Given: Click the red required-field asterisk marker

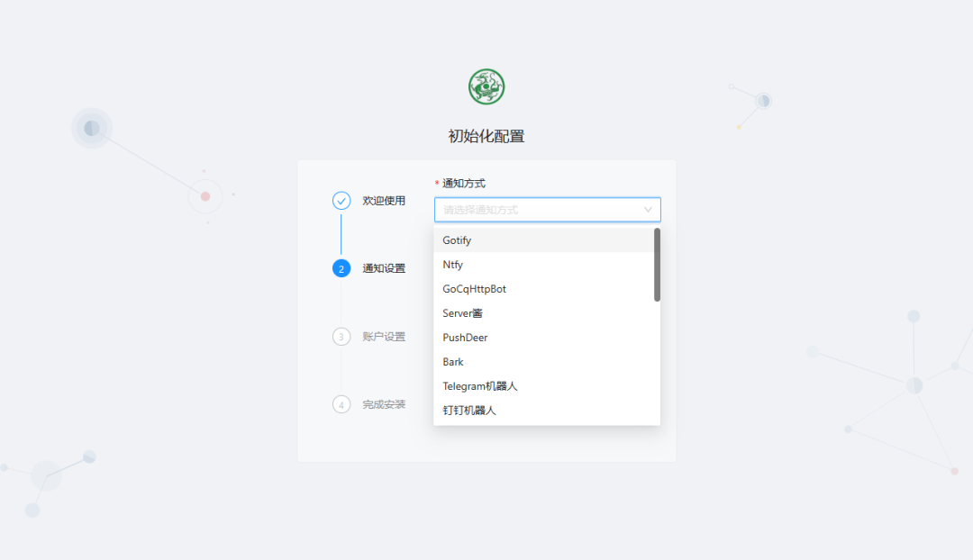Looking at the screenshot, I should pyautogui.click(x=436, y=183).
